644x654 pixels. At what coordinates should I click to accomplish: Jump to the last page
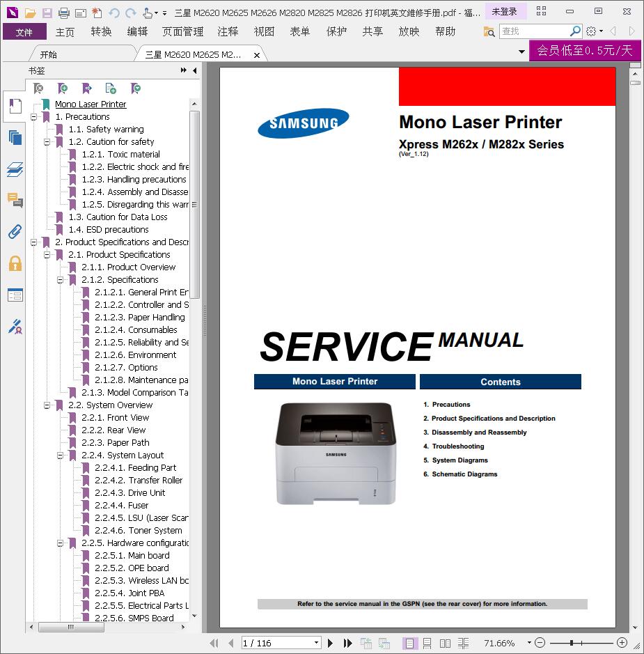(347, 643)
